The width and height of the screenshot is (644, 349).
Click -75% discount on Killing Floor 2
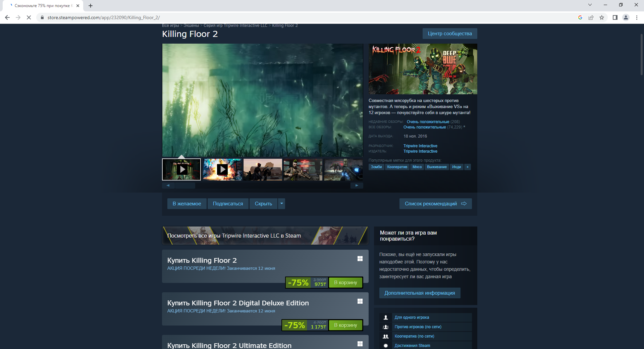tap(298, 283)
